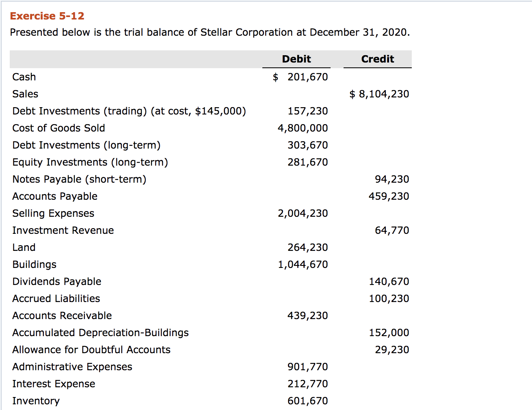Select the Land debit amount 264,230
This screenshot has width=532, height=410.
click(308, 247)
